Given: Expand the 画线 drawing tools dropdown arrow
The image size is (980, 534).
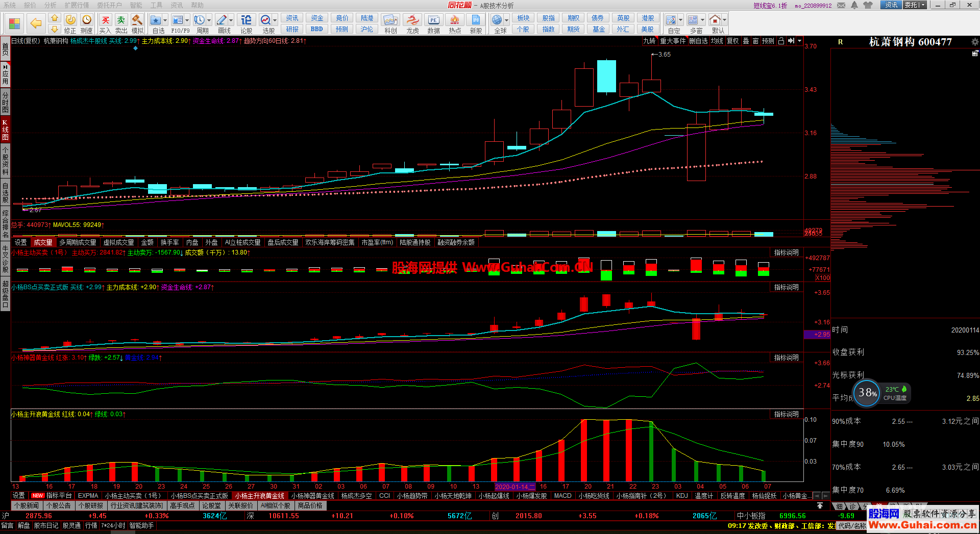Looking at the screenshot, I should tap(231, 20).
